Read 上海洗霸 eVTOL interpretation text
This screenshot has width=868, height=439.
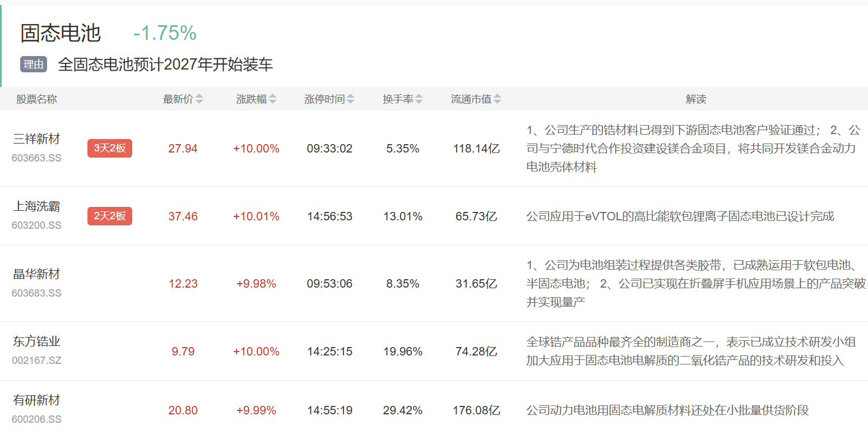[x=680, y=216]
